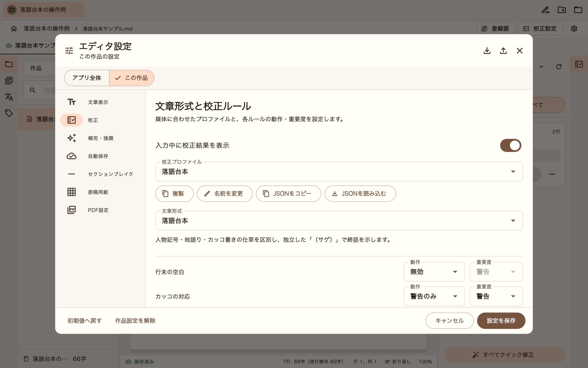Click the refresh icon in right panel
This screenshot has height=368, width=588.
(x=559, y=66)
